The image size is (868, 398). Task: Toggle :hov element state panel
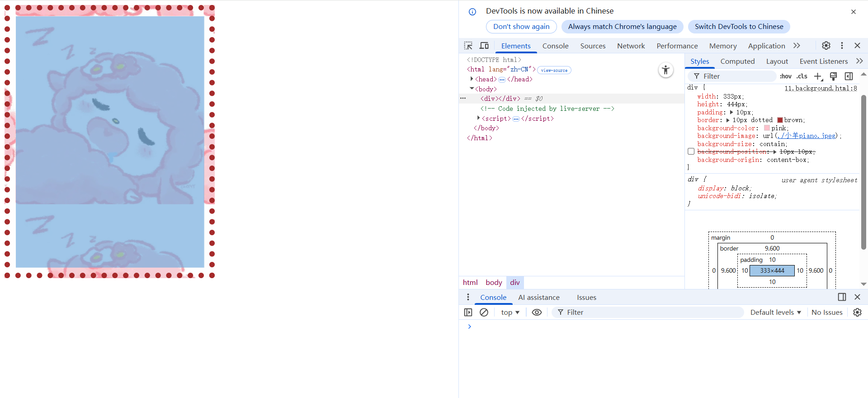click(786, 76)
